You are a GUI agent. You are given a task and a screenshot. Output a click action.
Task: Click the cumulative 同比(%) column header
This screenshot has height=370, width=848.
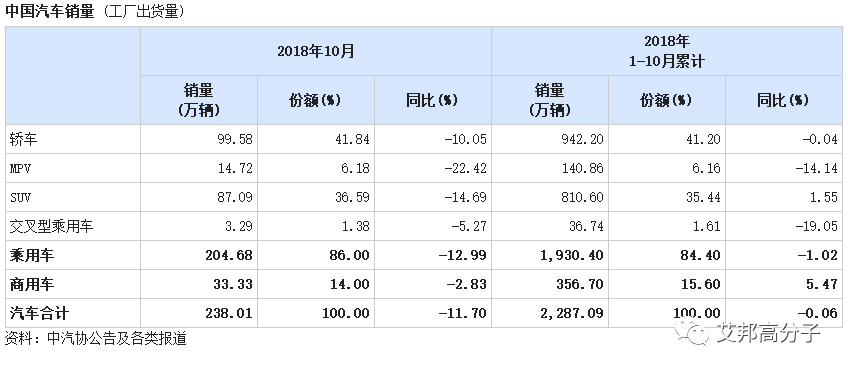click(x=784, y=100)
